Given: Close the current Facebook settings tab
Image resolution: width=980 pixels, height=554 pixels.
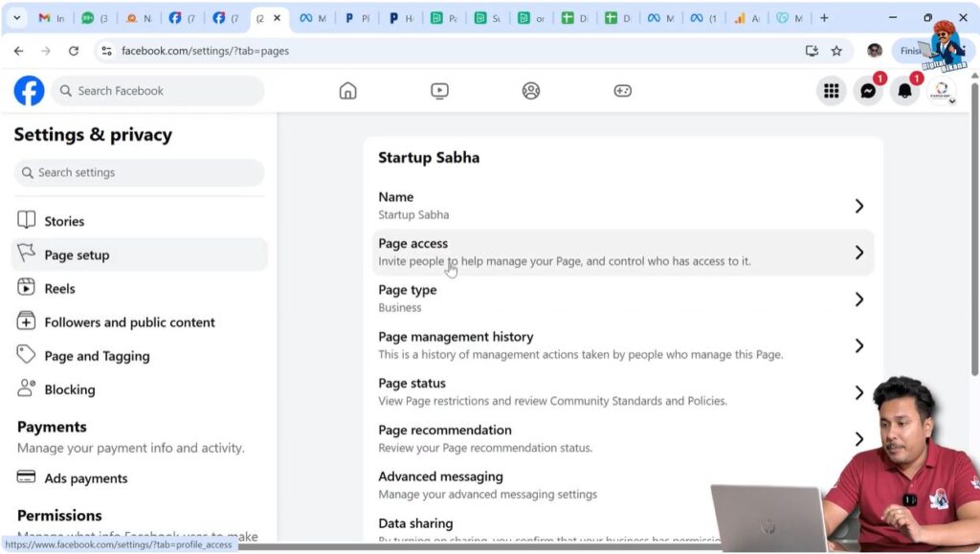Looking at the screenshot, I should (x=277, y=18).
